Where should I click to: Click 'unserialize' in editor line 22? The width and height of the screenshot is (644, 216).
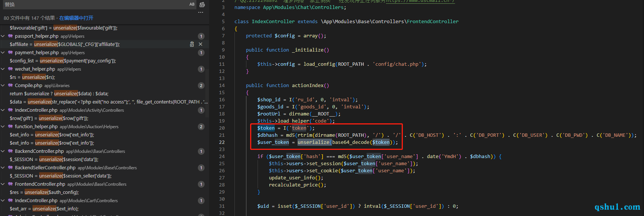[x=314, y=142]
